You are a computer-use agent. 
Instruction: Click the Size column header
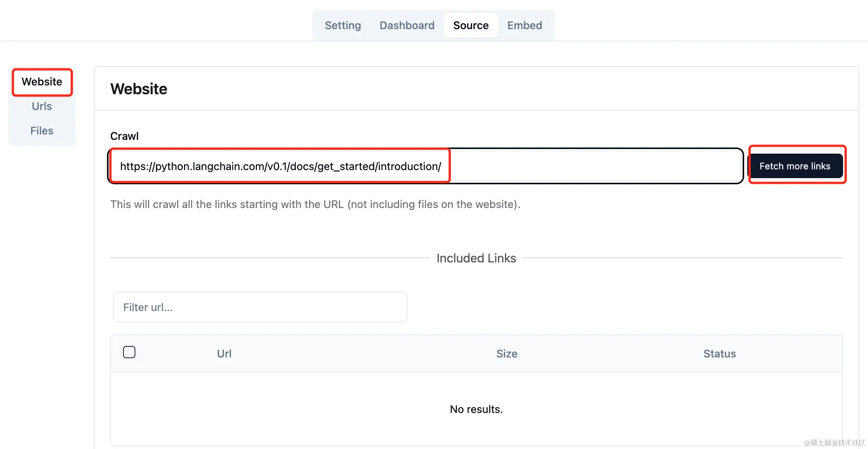tap(506, 354)
